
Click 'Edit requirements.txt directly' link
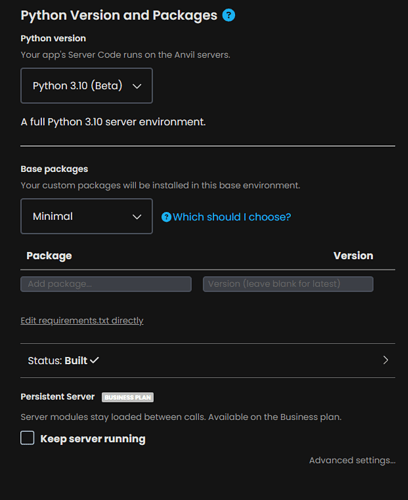82,321
